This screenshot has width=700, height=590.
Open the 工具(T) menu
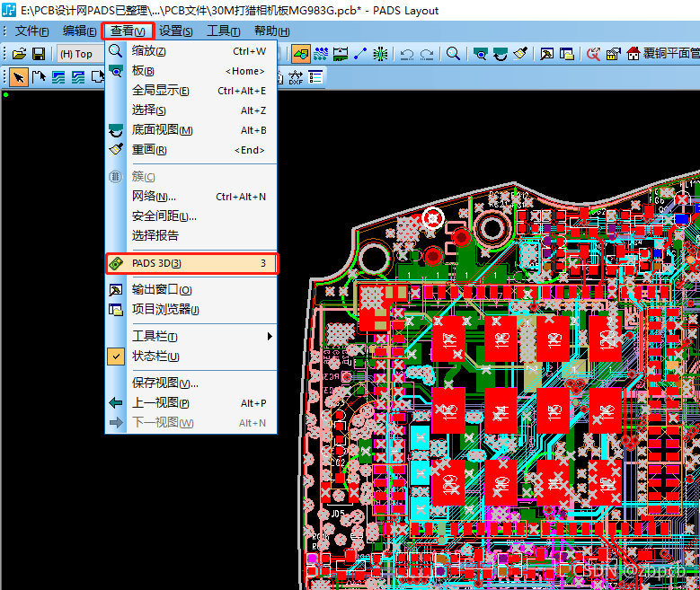(223, 31)
